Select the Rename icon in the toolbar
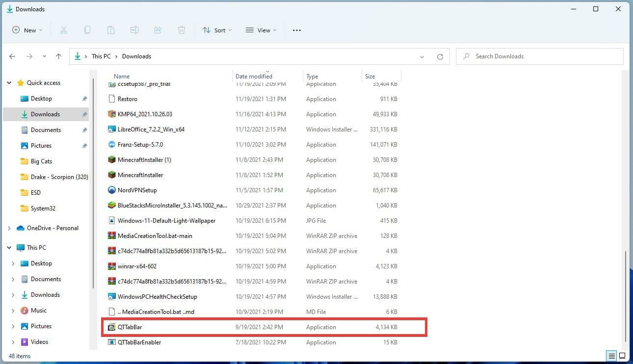The image size is (633, 364). 134,30
